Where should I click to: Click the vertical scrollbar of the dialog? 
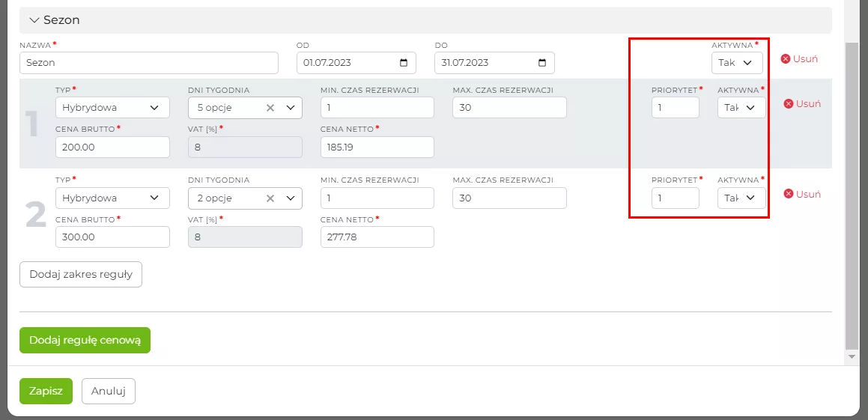[x=852, y=195]
